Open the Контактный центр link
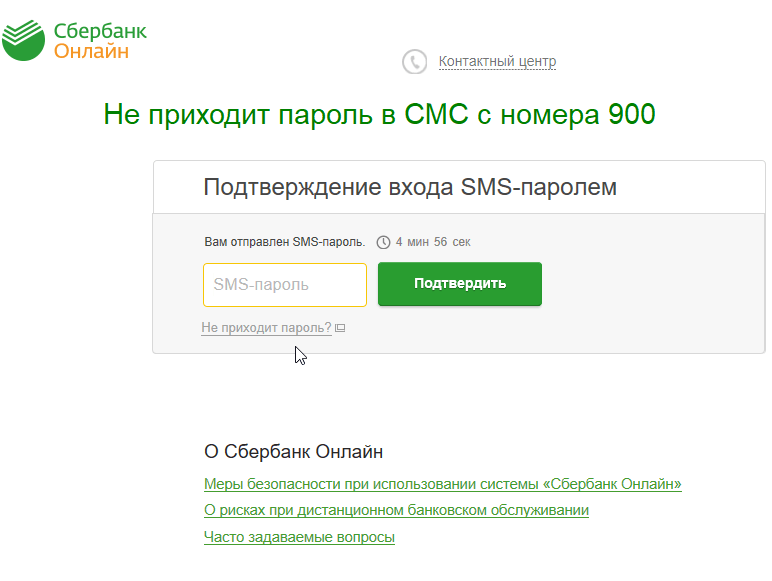The height and width of the screenshot is (581, 772). click(497, 62)
